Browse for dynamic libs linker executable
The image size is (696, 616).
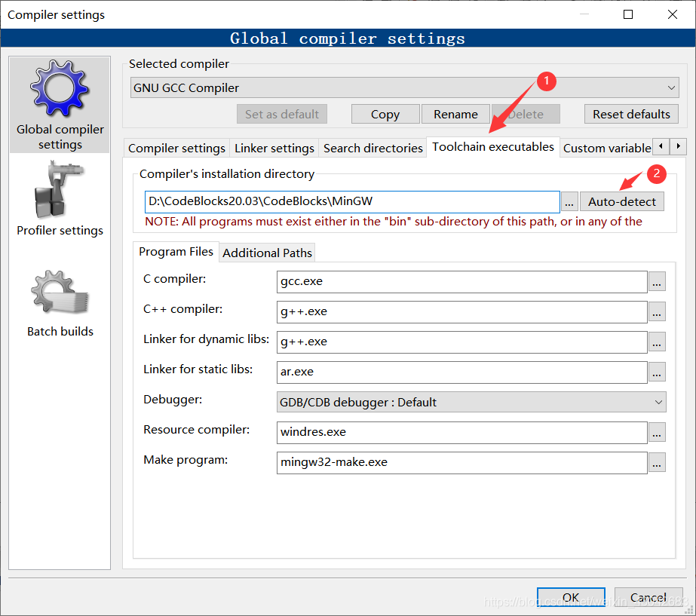(x=657, y=342)
